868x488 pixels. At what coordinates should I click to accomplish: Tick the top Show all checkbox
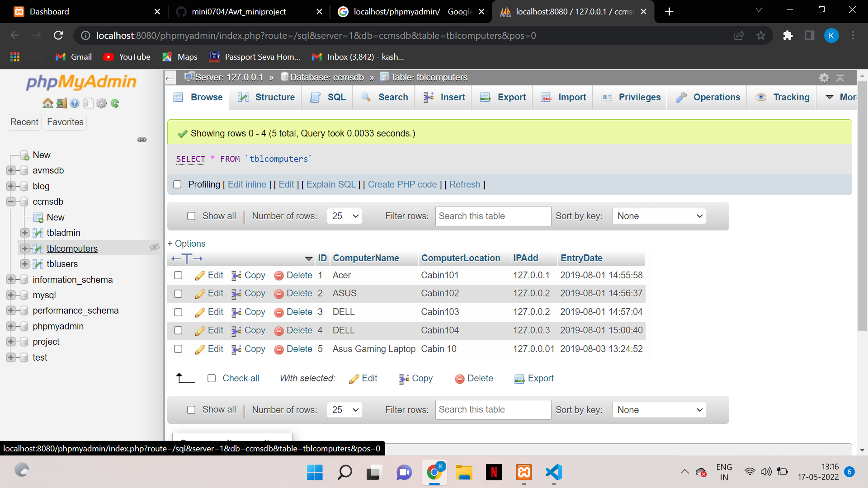191,216
